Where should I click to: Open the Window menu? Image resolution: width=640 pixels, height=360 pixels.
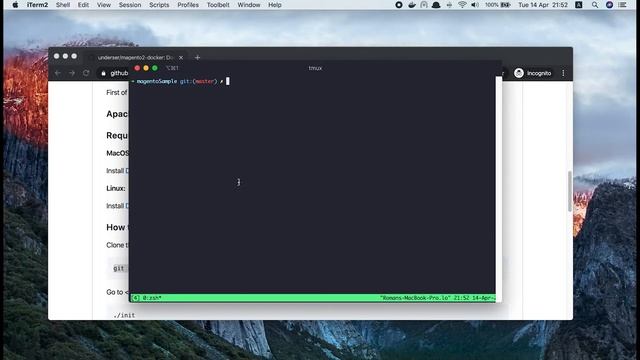click(249, 5)
